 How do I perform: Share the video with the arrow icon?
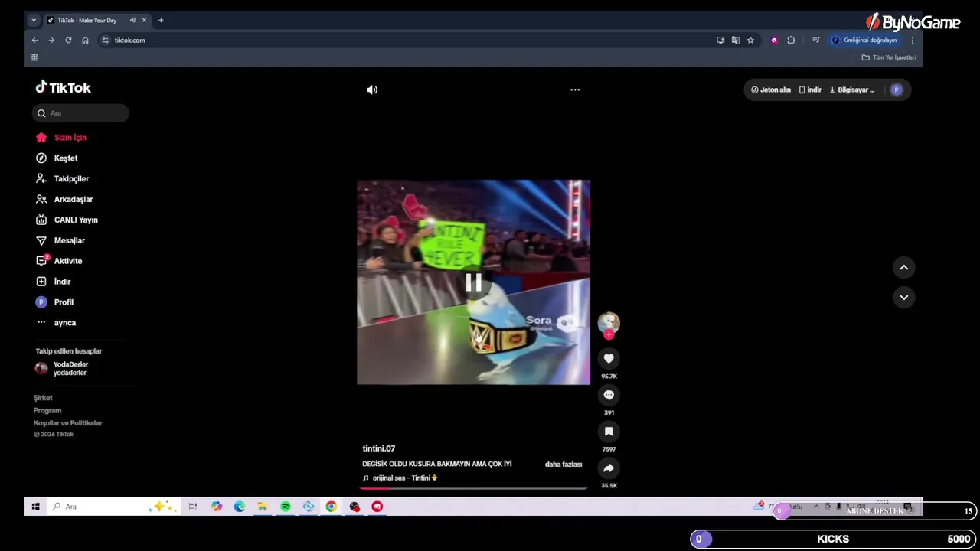[x=609, y=468]
